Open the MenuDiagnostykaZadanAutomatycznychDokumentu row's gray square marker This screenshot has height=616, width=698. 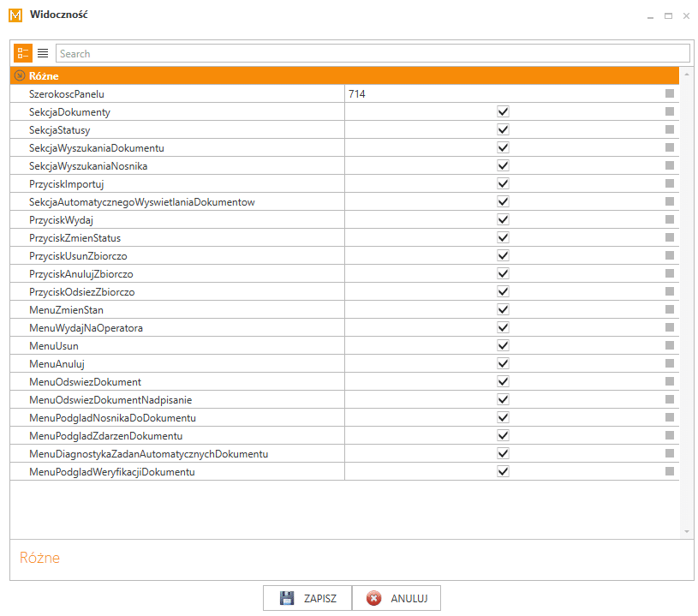[670, 453]
